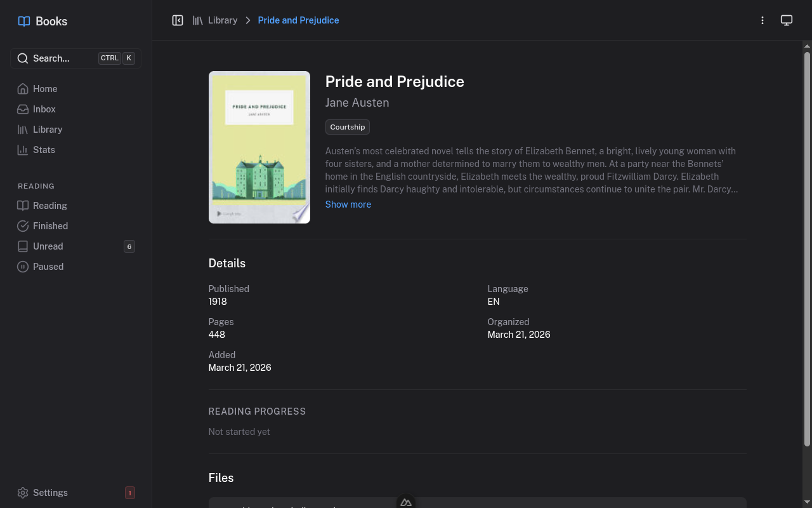
Task: Click the Pride and Prejudice breadcrumb
Action: [298, 20]
